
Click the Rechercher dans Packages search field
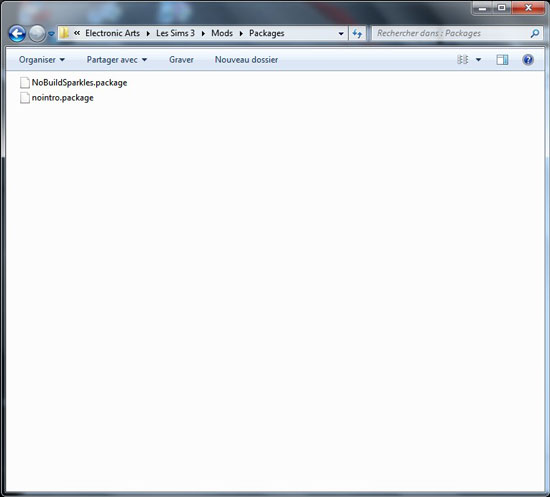(x=451, y=33)
